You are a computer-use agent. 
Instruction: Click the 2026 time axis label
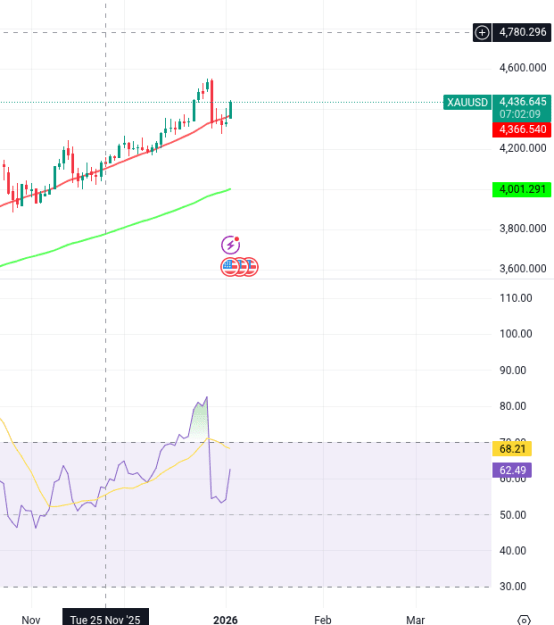click(225, 620)
